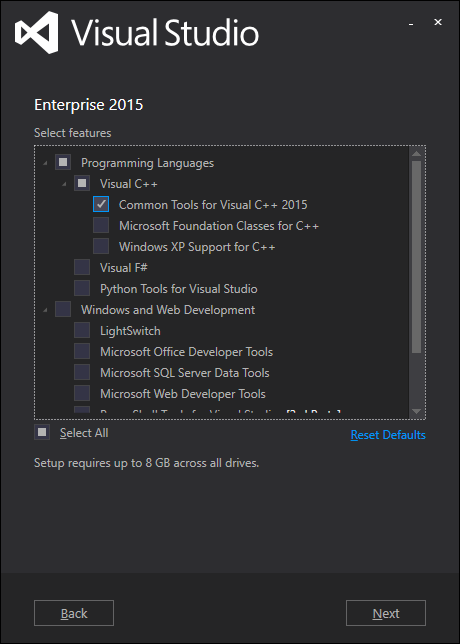Enable Microsoft Foundation Classes for C++

click(x=101, y=225)
